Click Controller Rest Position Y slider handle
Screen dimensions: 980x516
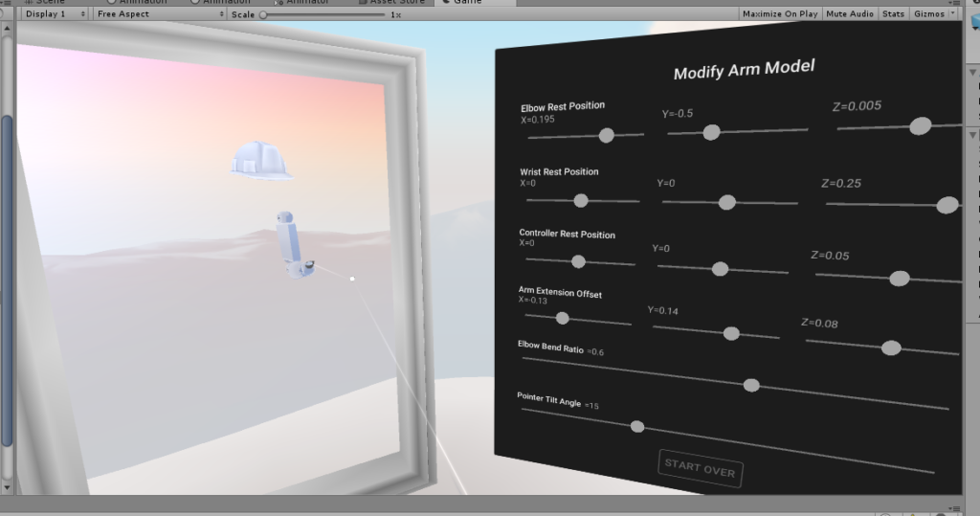coord(720,269)
